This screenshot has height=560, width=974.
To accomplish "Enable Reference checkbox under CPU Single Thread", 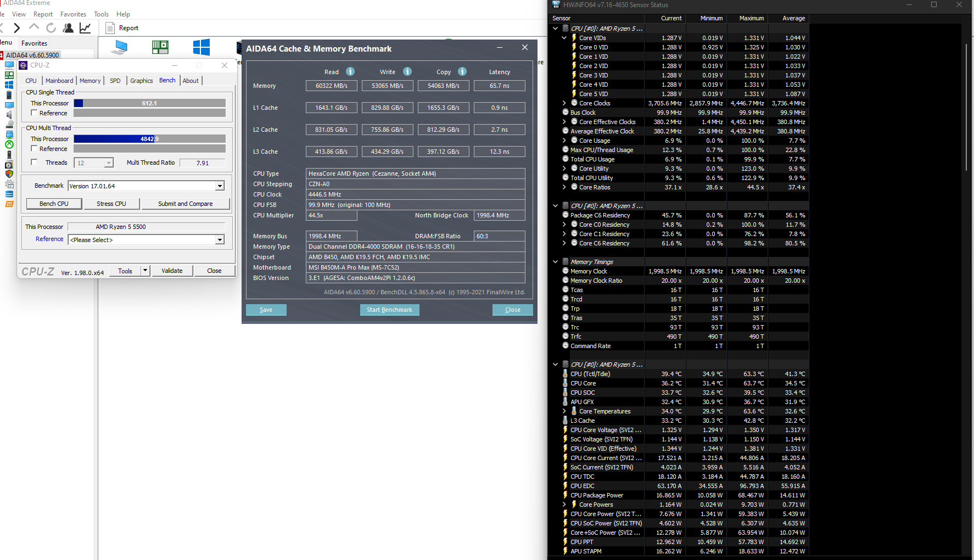I will pos(34,113).
